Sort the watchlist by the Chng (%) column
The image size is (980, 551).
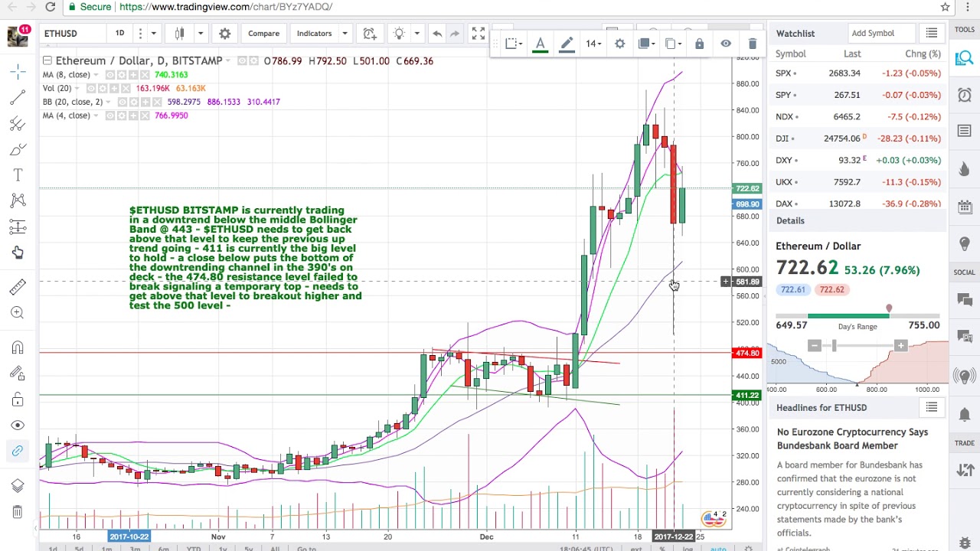tap(923, 54)
